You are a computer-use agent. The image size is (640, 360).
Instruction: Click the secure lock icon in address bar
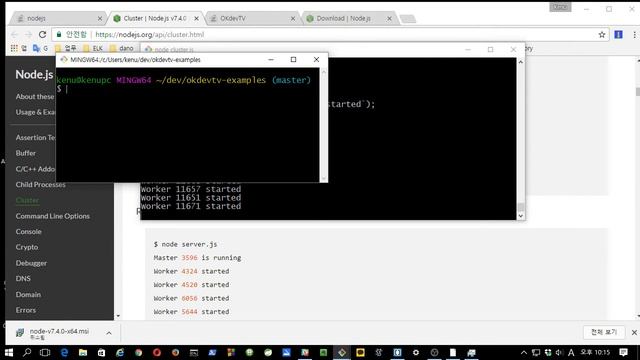click(59, 35)
